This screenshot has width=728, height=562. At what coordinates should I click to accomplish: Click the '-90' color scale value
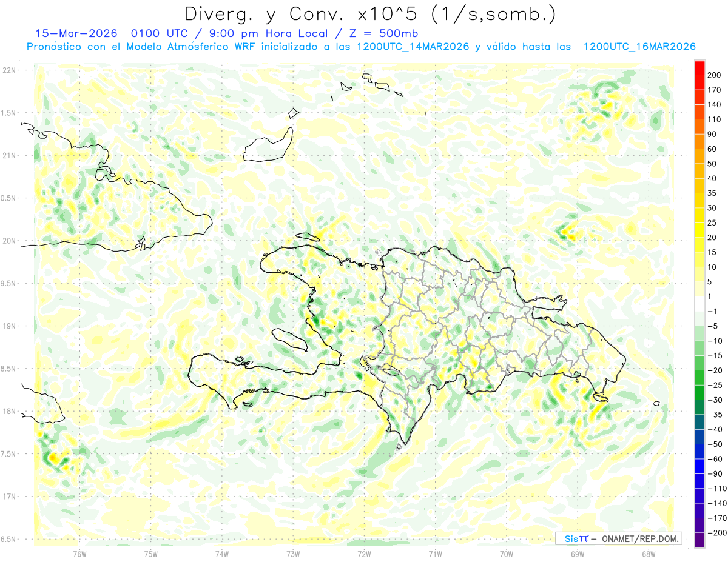[715, 474]
